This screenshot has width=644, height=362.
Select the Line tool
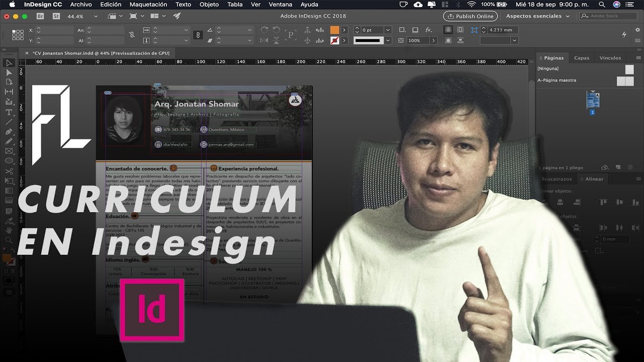click(9, 122)
